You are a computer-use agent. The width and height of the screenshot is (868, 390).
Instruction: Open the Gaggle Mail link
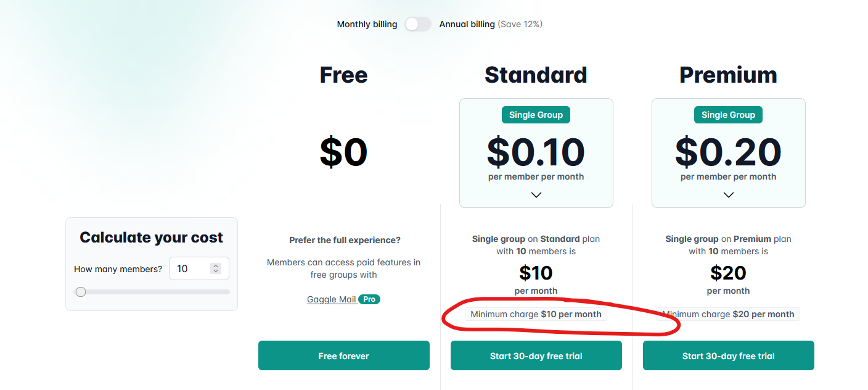coord(332,299)
